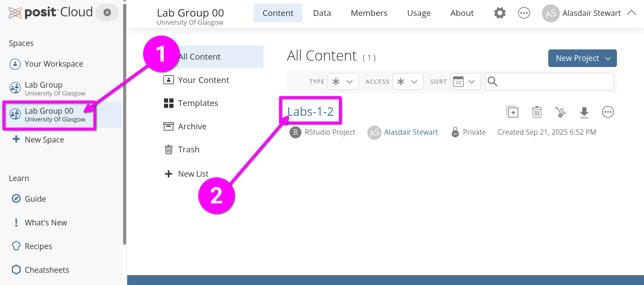Image resolution: width=644 pixels, height=285 pixels.
Task: Switch to the Usage tab
Action: coord(419,13)
